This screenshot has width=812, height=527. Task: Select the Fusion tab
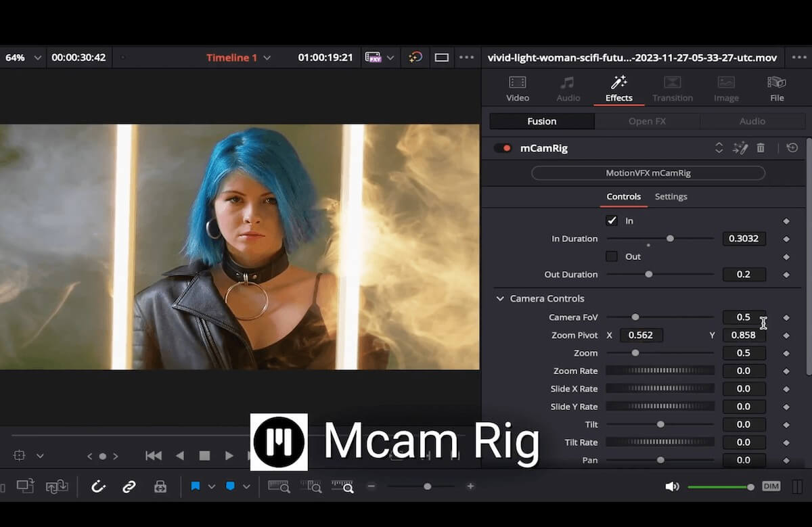click(541, 121)
